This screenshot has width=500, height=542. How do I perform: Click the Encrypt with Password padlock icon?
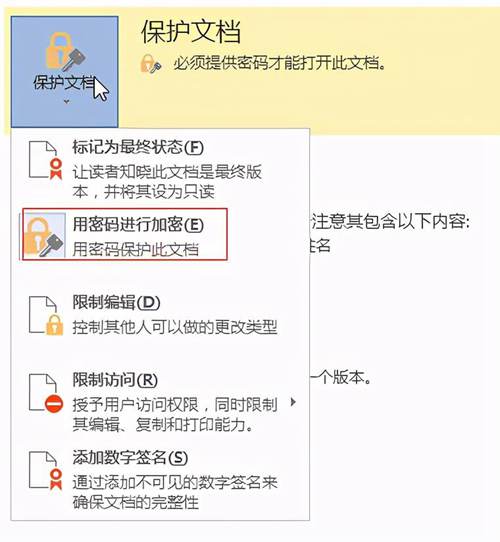[44, 235]
